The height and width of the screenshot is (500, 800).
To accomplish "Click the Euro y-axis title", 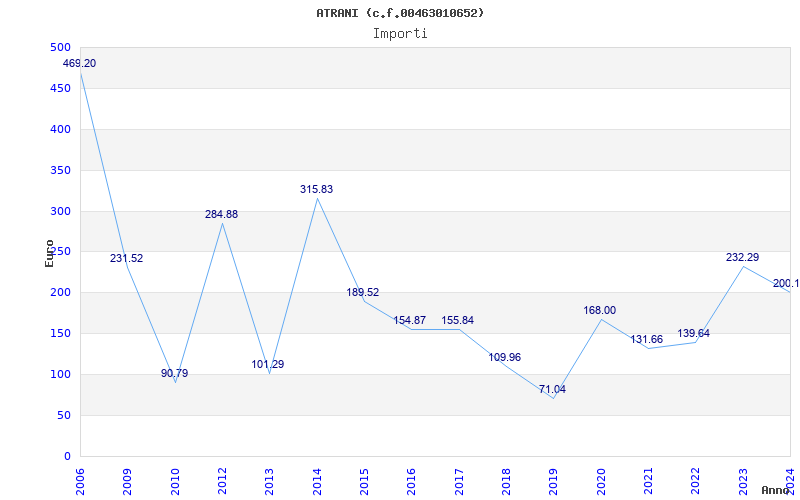I will (49, 254).
